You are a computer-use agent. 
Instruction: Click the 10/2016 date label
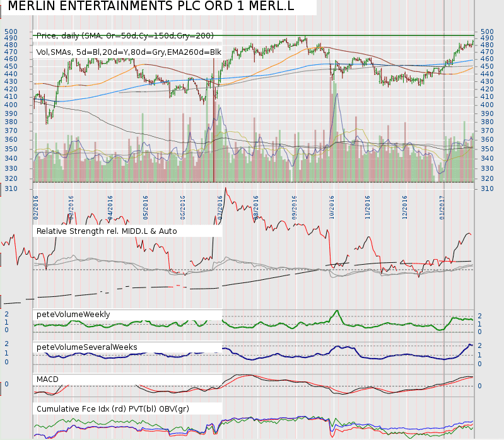coord(332,207)
